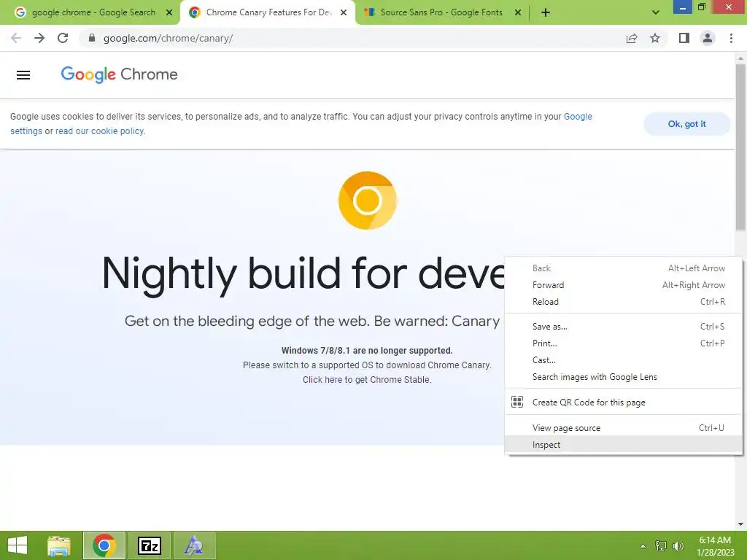The height and width of the screenshot is (560, 747).
Task: Close the google chrome Google Search tab
Action: 169,12
